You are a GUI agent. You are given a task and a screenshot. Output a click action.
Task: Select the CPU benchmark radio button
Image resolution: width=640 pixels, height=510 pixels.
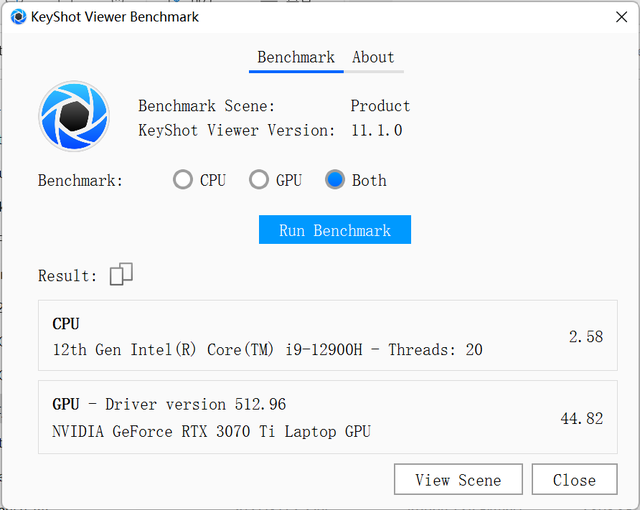[183, 180]
